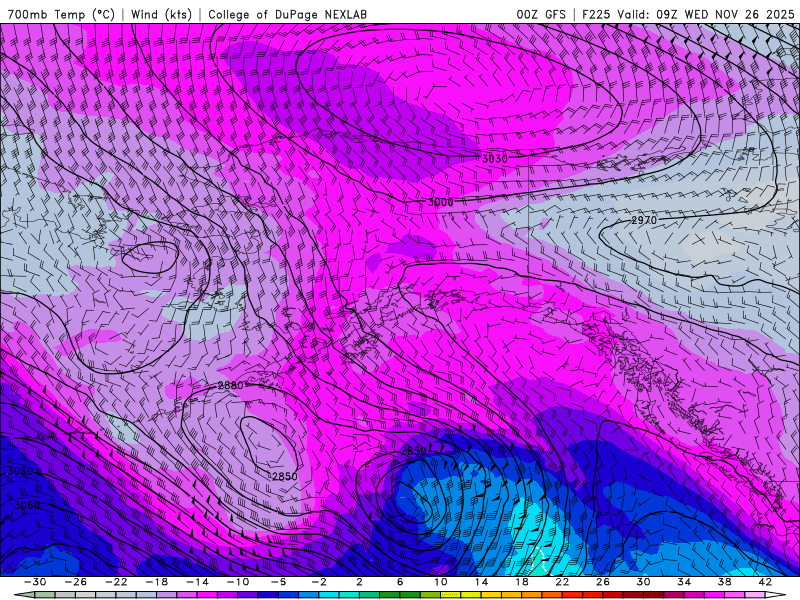
Task: Click the −5 colorbar tick label
Action: [278, 582]
